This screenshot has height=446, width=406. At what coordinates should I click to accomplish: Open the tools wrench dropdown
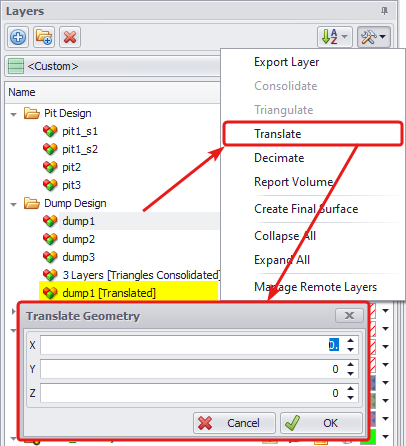coord(374,37)
